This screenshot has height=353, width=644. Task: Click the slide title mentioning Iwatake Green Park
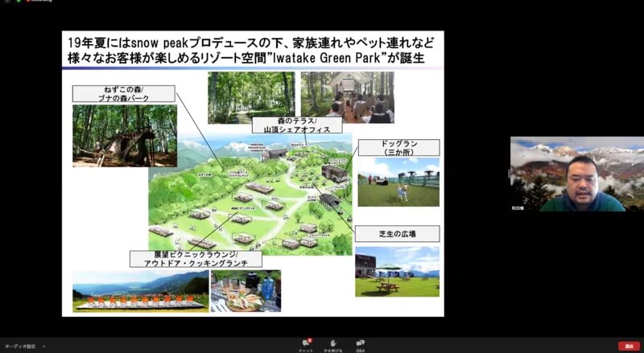coord(250,50)
